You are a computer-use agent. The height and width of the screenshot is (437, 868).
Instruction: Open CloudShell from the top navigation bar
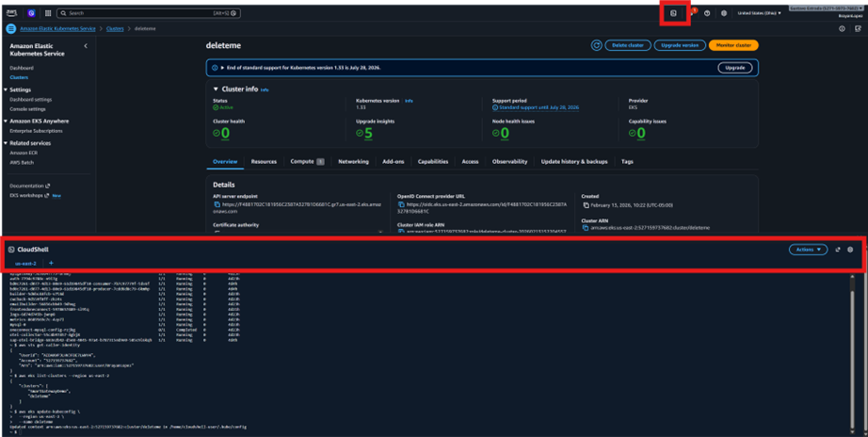pos(673,13)
